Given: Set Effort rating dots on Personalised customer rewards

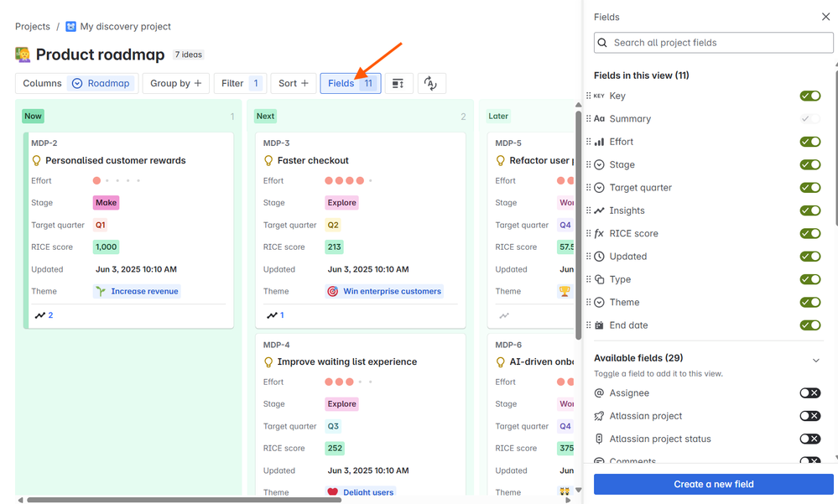Looking at the screenshot, I should pyautogui.click(x=117, y=180).
